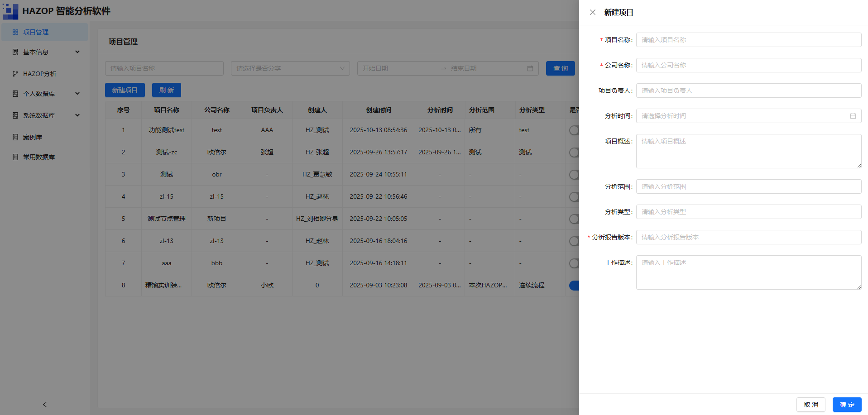This screenshot has width=868, height=415.
Task: Click the 取消 cancel button
Action: click(810, 405)
